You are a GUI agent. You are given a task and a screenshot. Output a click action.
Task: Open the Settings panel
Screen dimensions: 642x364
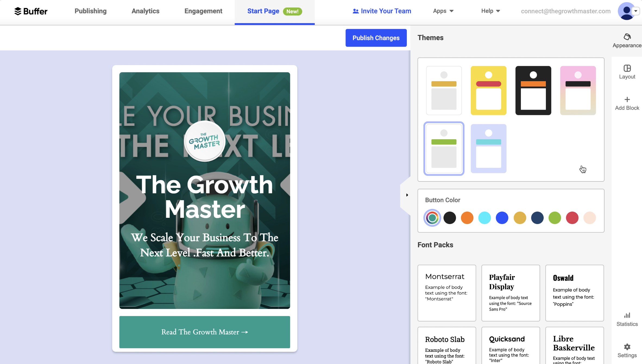[x=627, y=350]
